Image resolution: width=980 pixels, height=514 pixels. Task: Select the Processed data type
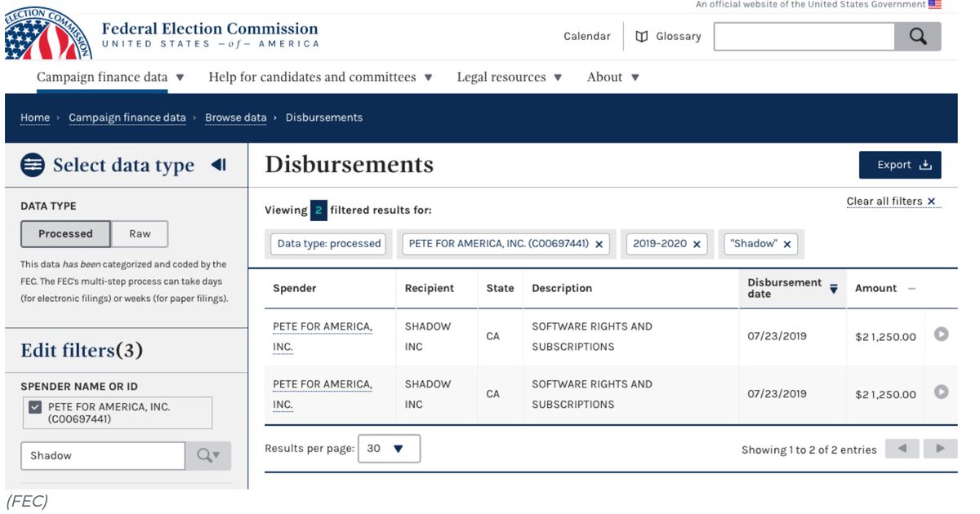click(65, 234)
